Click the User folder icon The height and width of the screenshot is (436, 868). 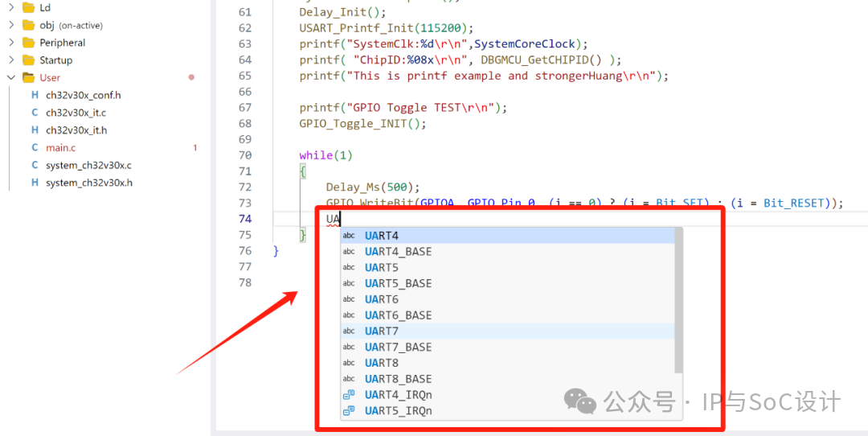click(29, 77)
